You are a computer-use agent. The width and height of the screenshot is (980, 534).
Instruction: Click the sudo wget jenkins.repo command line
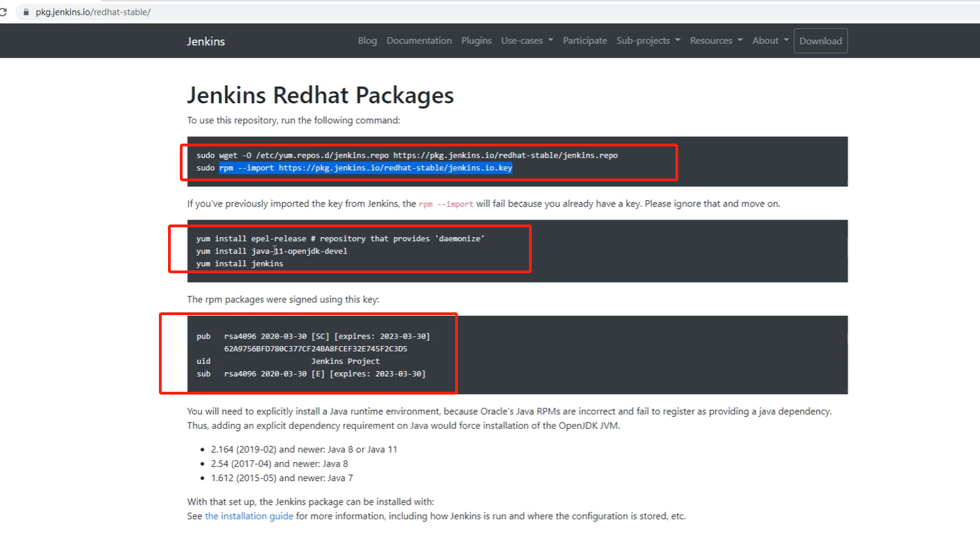click(407, 155)
